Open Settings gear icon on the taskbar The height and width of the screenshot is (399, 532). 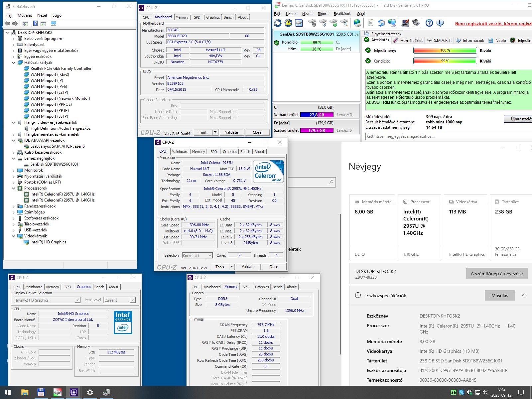coord(90,392)
